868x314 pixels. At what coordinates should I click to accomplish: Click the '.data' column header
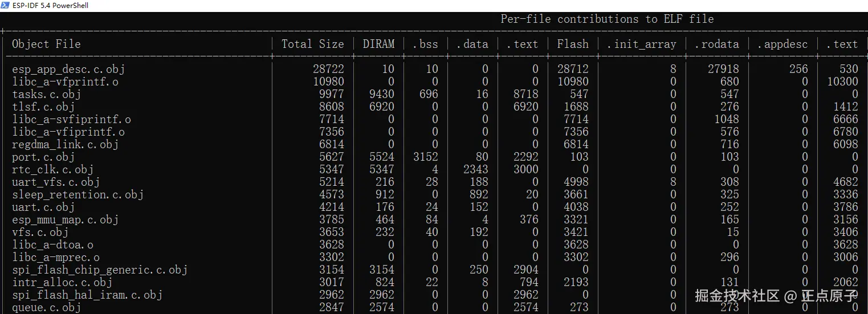pyautogui.click(x=472, y=44)
